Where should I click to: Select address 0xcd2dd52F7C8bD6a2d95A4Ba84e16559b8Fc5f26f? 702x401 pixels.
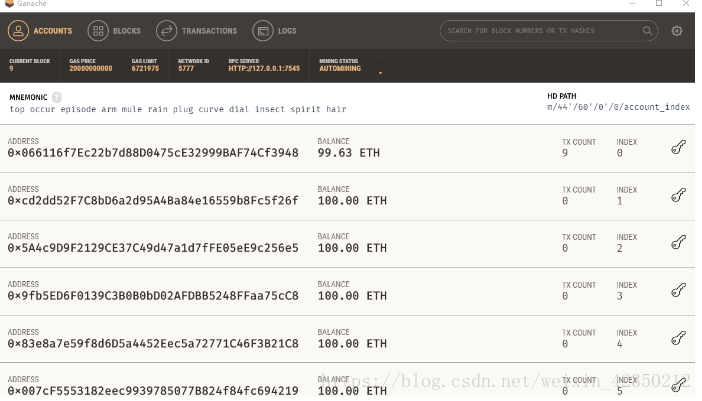click(x=153, y=200)
